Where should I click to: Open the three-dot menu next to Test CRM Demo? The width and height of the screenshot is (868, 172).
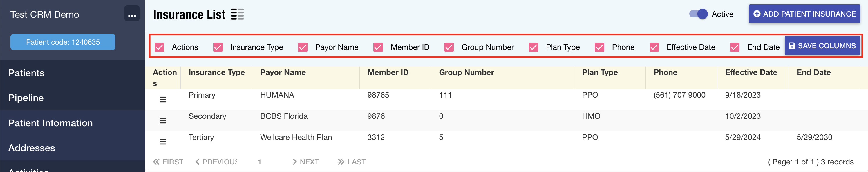point(132,14)
